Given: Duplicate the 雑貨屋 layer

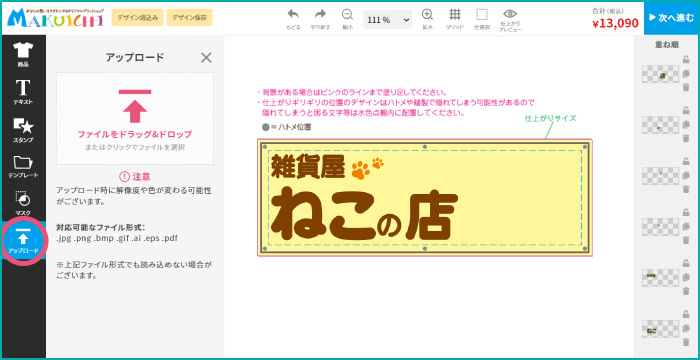Looking at the screenshot, I should [686, 277].
